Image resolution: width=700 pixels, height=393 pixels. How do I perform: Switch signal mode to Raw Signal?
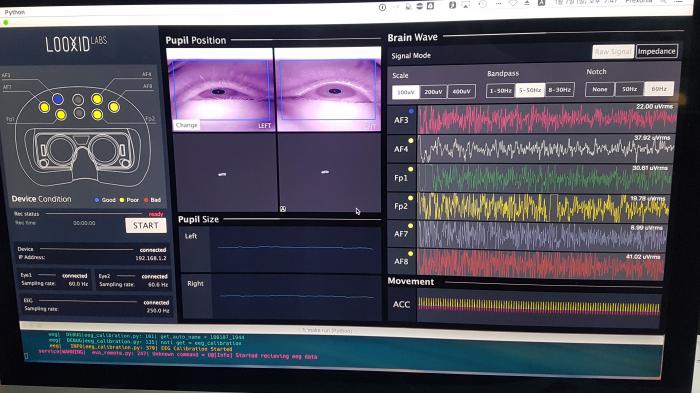(613, 52)
